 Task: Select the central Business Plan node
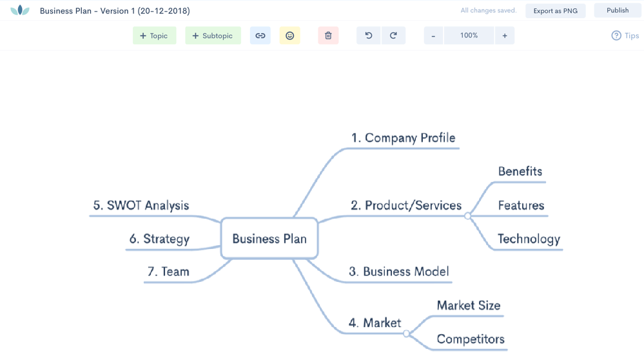click(x=269, y=239)
